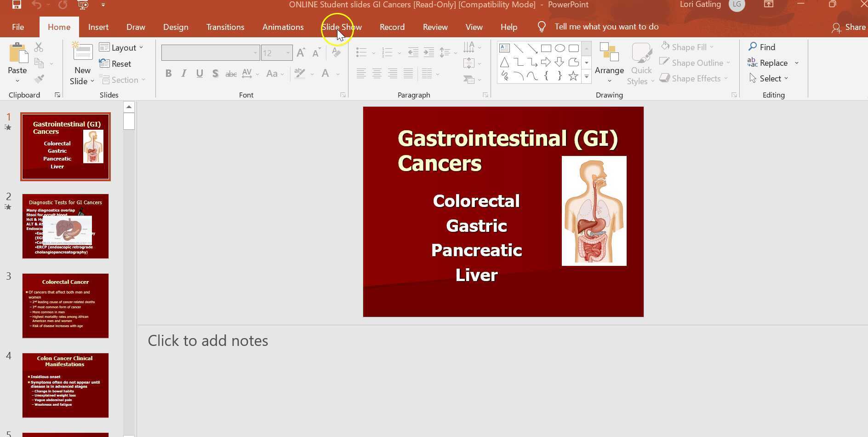Click the Reset slide layout button
868x437 pixels.
[x=115, y=63]
